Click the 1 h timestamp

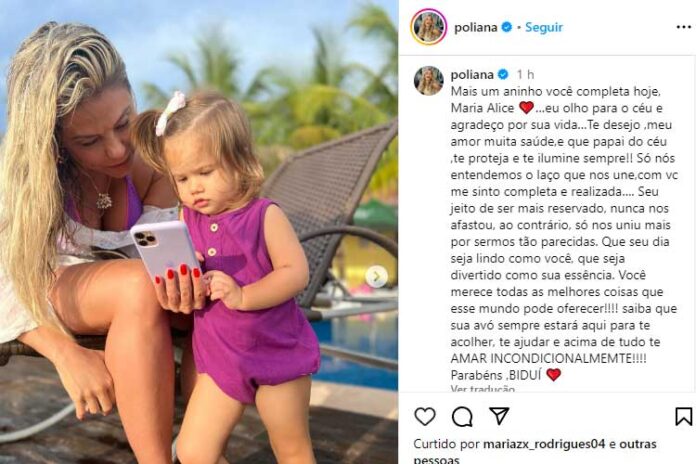click(525, 75)
